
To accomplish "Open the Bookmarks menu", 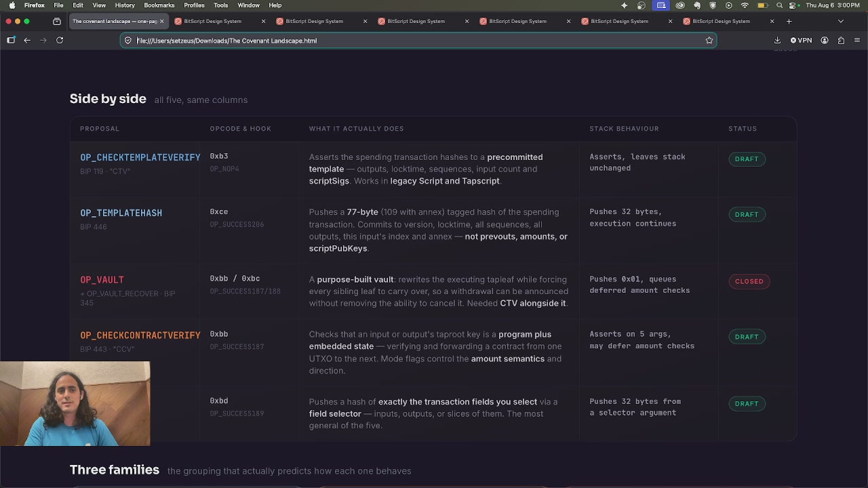I will click(x=159, y=5).
